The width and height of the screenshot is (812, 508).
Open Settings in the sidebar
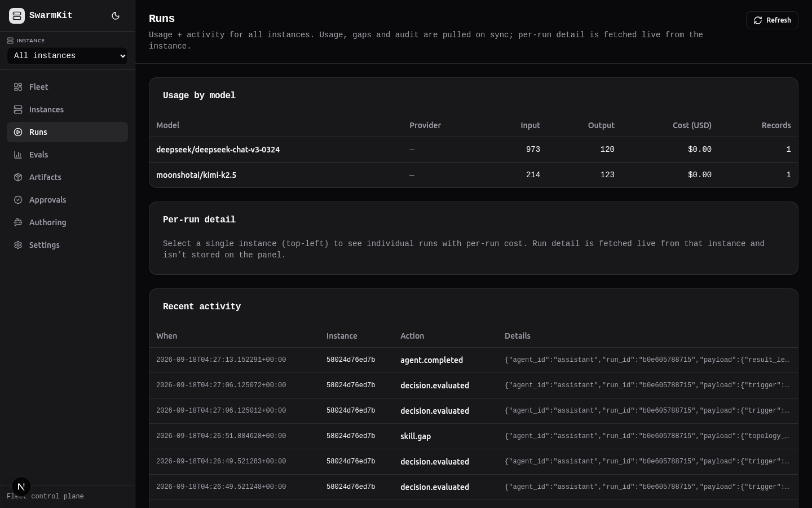(x=67, y=245)
